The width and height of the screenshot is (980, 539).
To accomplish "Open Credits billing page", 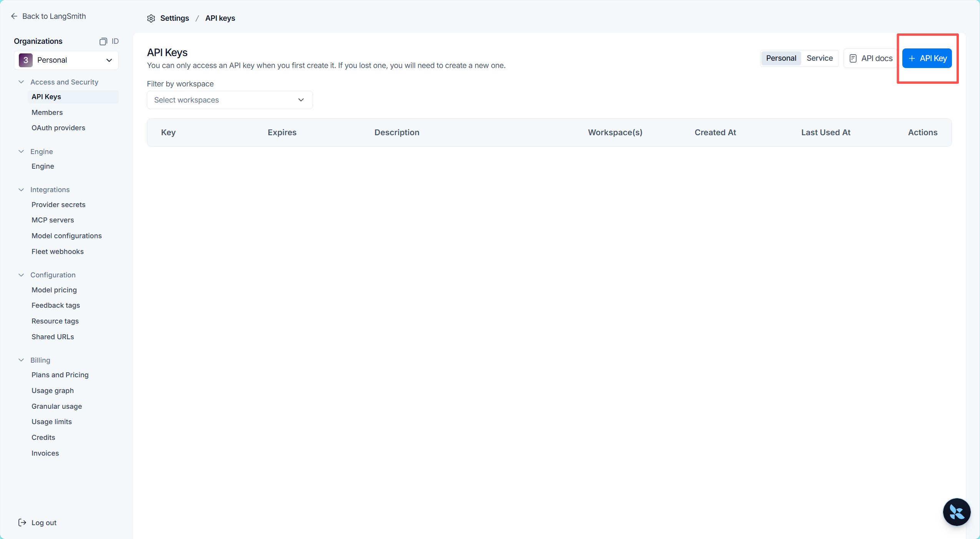I will [43, 438].
